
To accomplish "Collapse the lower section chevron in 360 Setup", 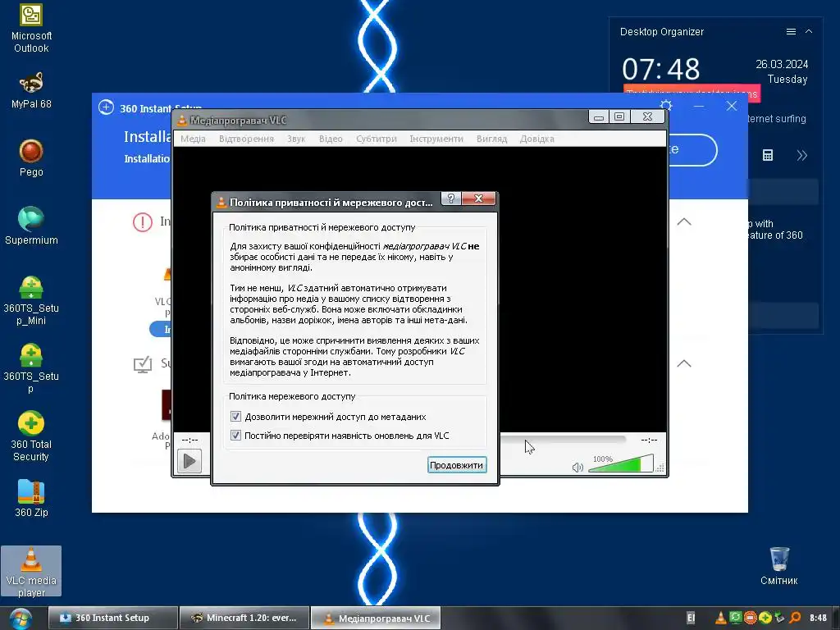I will (684, 363).
